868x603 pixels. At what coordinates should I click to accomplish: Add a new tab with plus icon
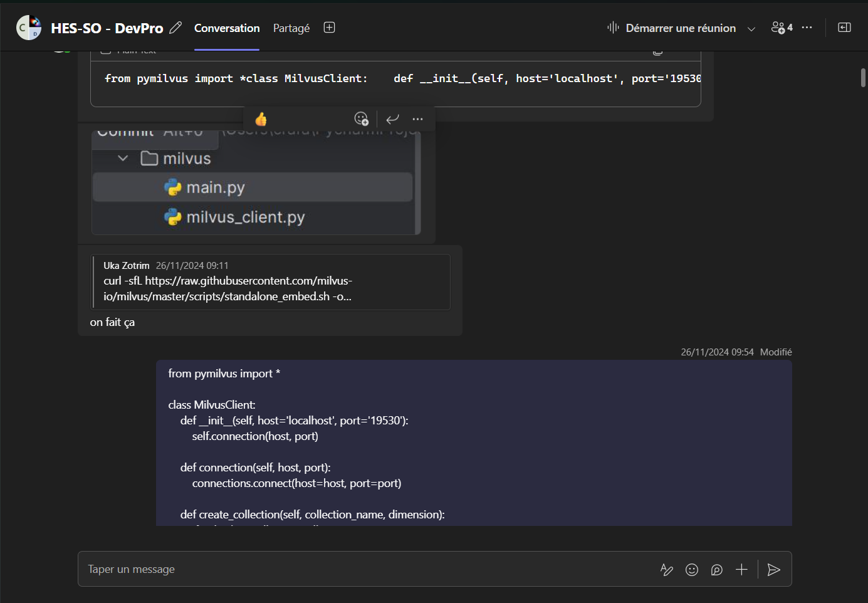(x=329, y=28)
